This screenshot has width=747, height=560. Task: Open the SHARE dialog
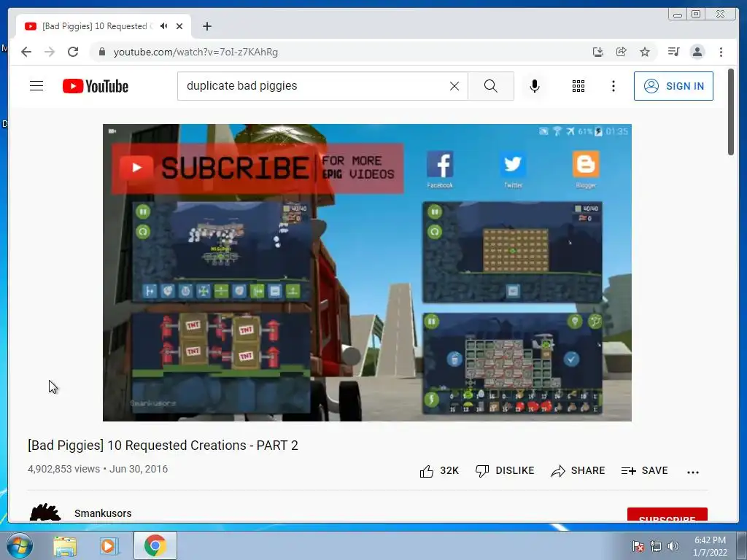pos(578,470)
